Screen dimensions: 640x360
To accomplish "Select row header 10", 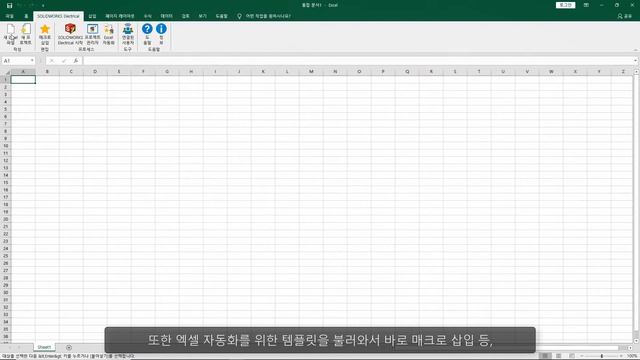I will (x=6, y=146).
